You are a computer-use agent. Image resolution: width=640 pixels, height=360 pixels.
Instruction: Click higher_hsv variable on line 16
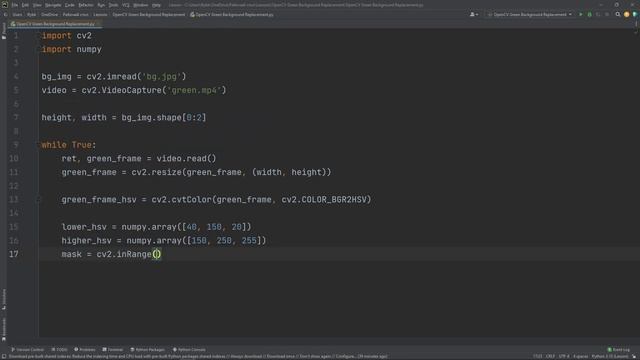point(87,241)
